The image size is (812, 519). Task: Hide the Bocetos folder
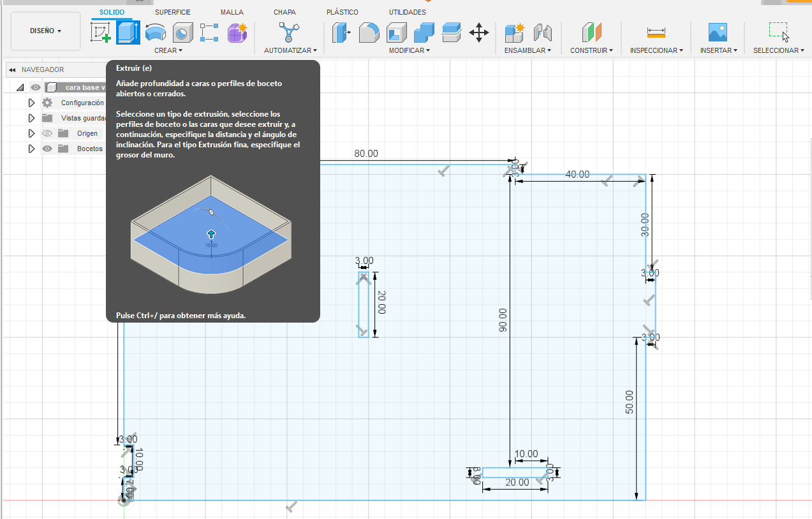coord(47,149)
